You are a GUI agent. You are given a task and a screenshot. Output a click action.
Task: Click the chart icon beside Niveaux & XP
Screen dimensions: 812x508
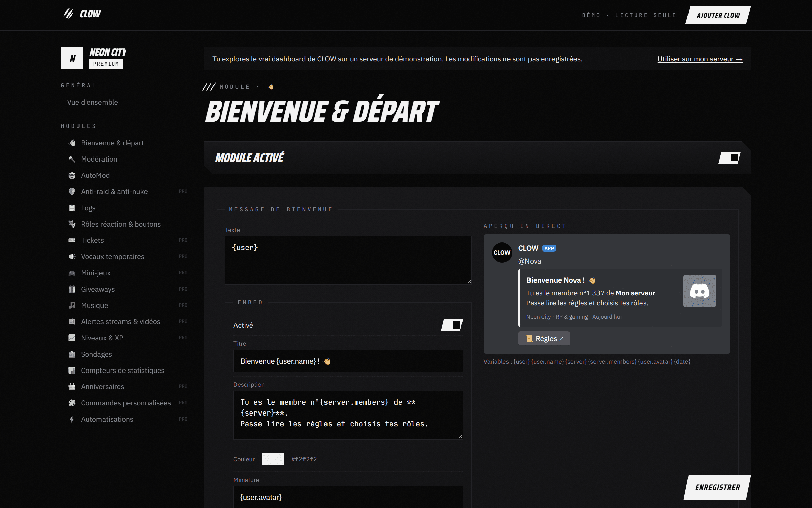click(72, 338)
